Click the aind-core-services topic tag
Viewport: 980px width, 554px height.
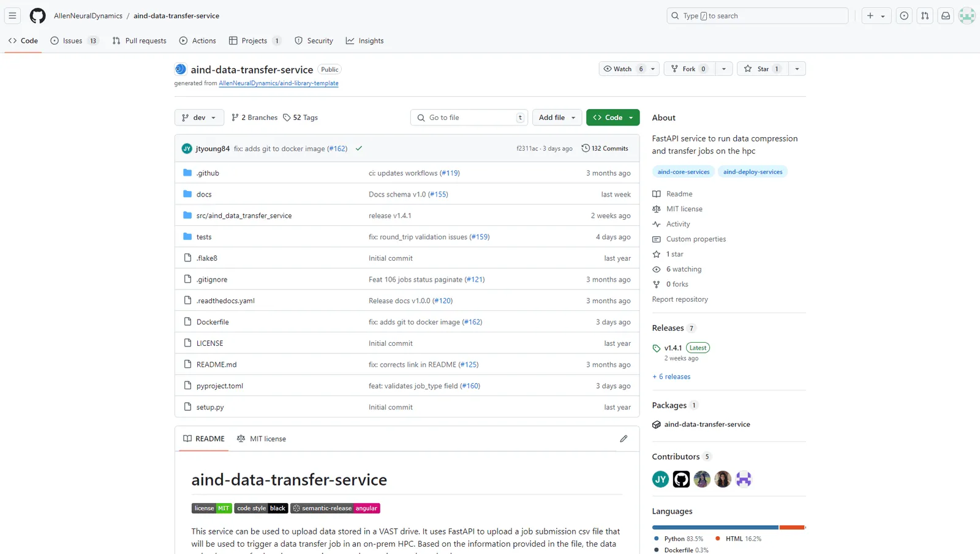click(x=684, y=172)
